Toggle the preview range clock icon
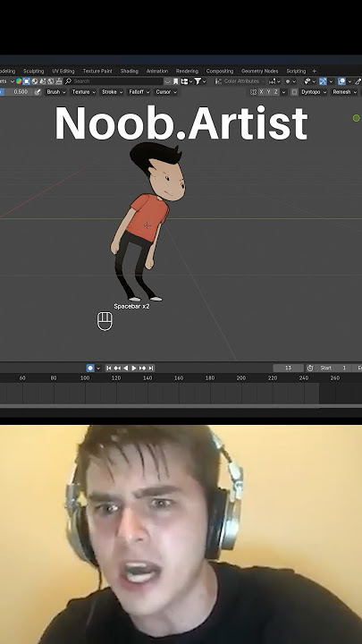 coord(310,368)
